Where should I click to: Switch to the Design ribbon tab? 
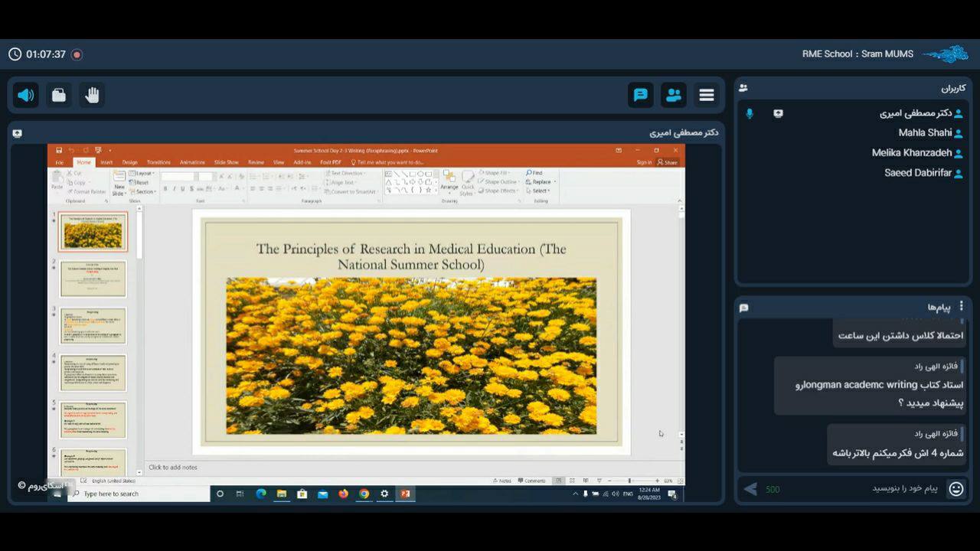[x=129, y=162]
